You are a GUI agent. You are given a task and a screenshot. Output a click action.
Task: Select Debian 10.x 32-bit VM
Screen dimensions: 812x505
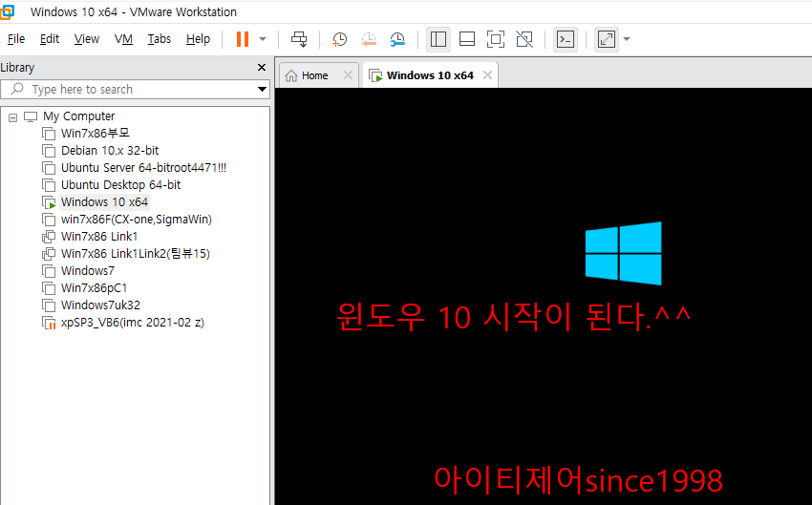tap(110, 151)
